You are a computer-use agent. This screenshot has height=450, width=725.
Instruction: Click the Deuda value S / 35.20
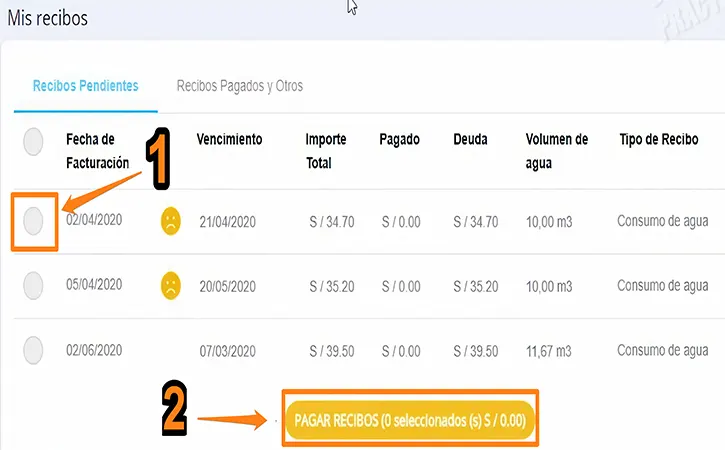click(x=476, y=287)
